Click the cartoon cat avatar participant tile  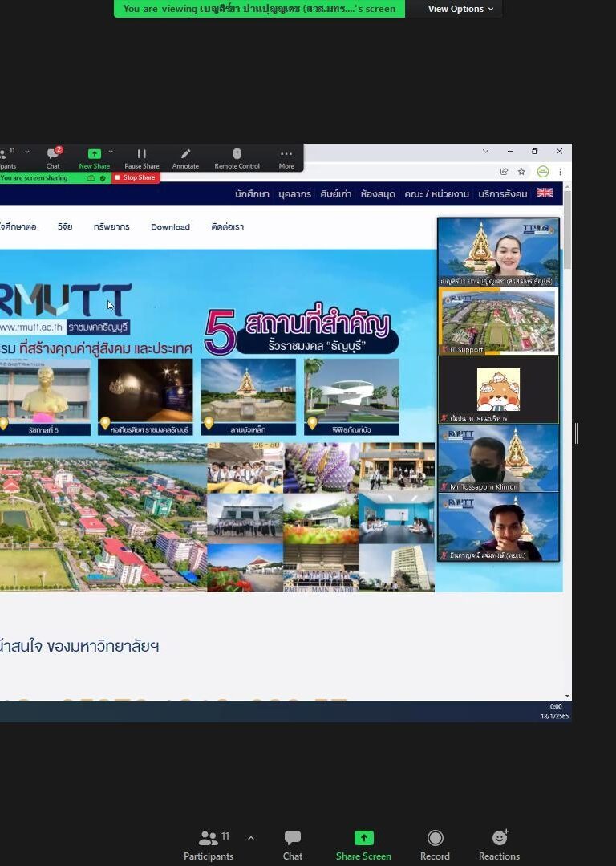498,390
